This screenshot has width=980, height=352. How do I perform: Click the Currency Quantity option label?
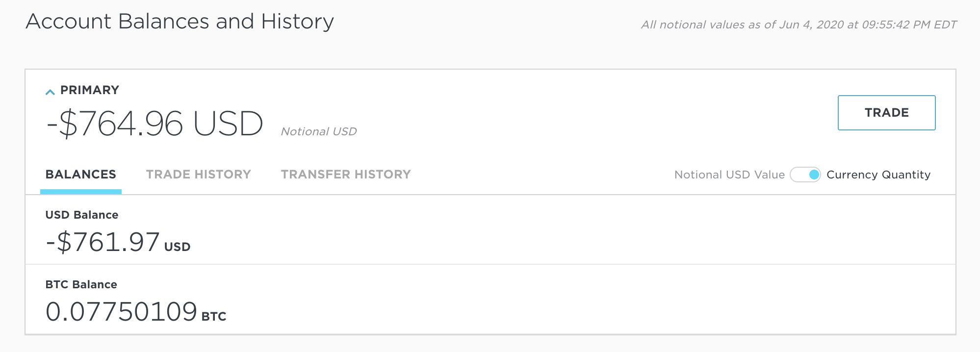(878, 175)
